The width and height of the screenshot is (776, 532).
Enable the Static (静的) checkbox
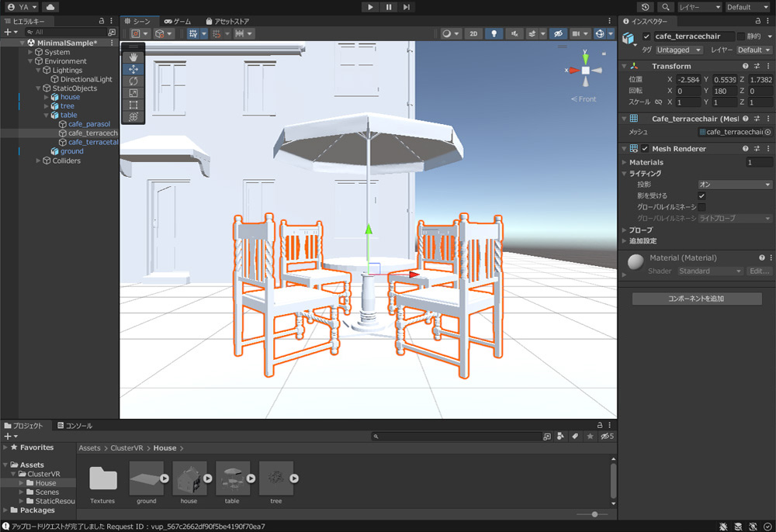pyautogui.click(x=741, y=36)
